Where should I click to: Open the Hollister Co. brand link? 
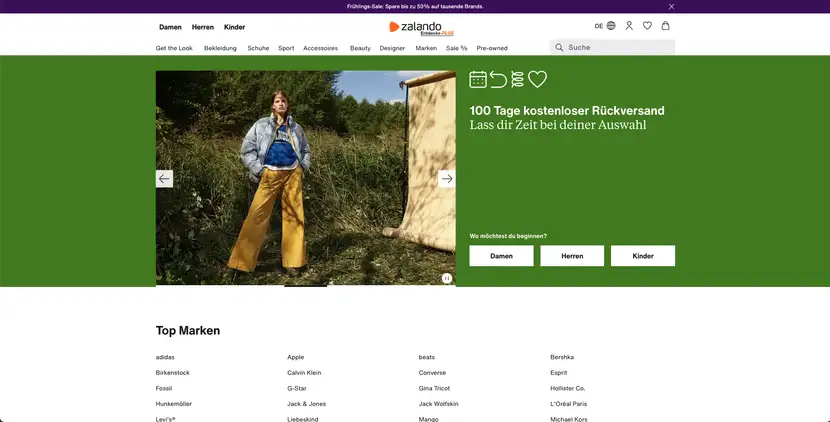coord(567,388)
